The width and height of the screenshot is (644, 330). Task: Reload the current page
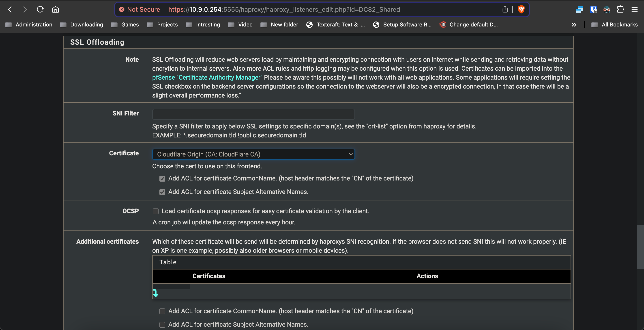click(40, 9)
